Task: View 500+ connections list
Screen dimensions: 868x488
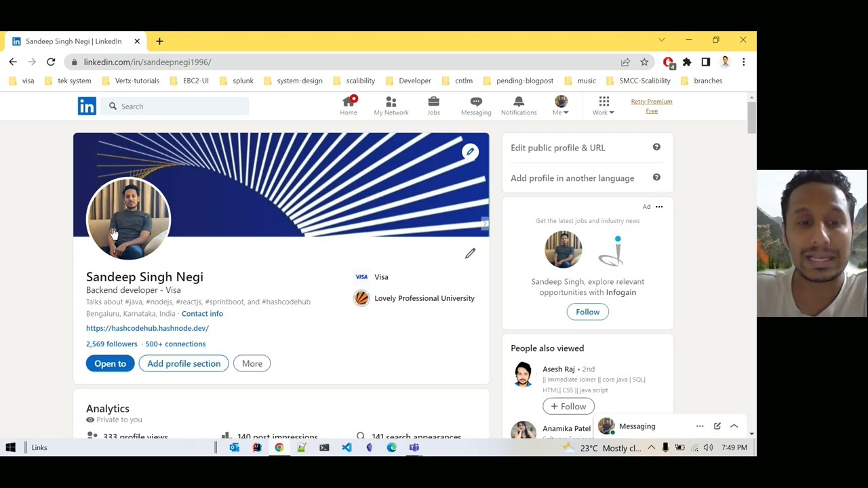Action: (176, 344)
